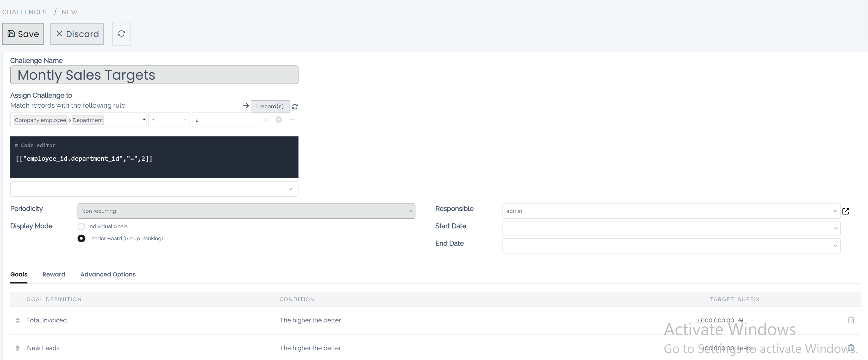Viewport: 868px width, 360px height.
Task: Switch to the Advanced Options tab
Action: (x=108, y=274)
